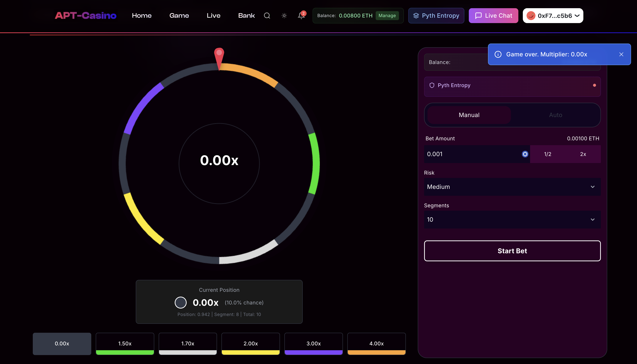The width and height of the screenshot is (637, 364).
Task: Select the 4.00x orange multiplier swatch
Action: click(376, 344)
